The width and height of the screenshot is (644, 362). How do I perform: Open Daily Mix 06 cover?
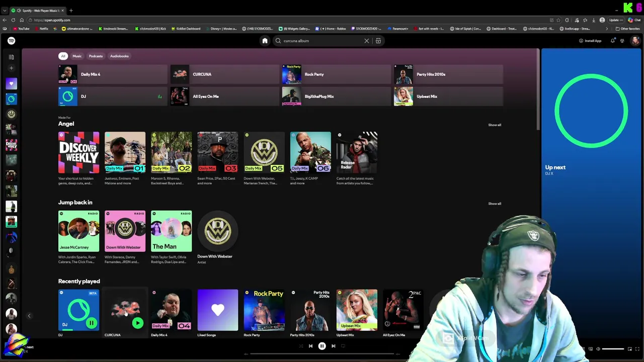(x=310, y=152)
